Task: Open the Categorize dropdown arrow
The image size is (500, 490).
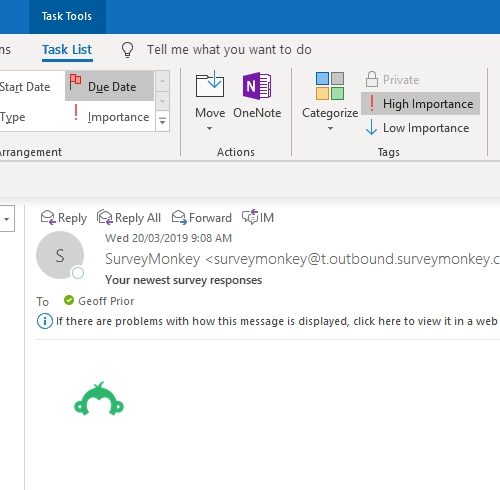Action: click(330, 128)
